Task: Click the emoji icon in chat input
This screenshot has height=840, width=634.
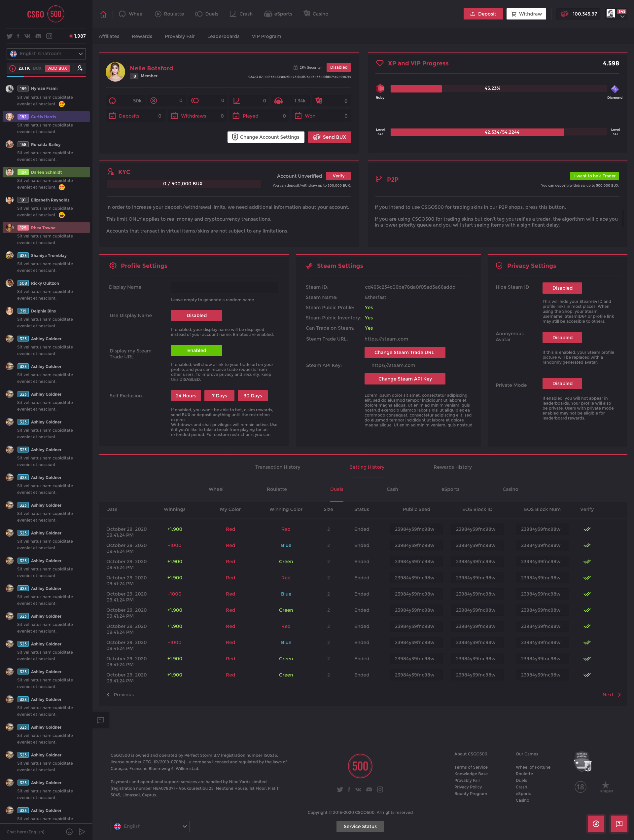Action: [x=69, y=832]
